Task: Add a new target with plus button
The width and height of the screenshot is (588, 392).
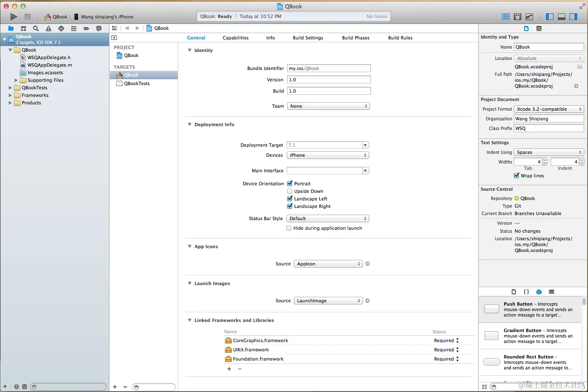Action: pyautogui.click(x=115, y=387)
